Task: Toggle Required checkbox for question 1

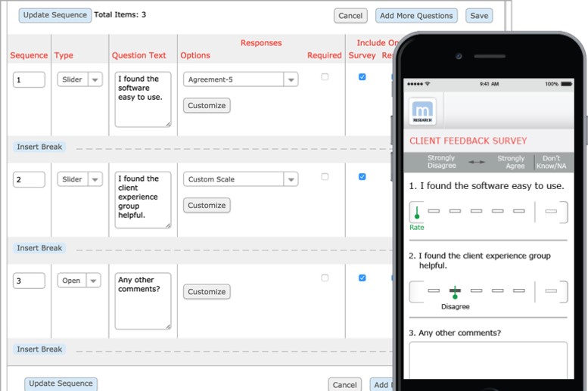Action: (x=325, y=77)
